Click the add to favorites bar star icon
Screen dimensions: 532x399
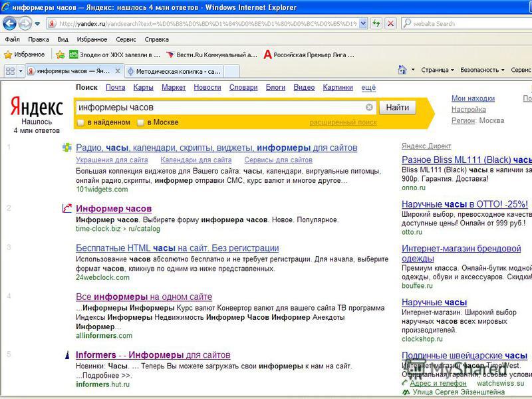tap(61, 55)
